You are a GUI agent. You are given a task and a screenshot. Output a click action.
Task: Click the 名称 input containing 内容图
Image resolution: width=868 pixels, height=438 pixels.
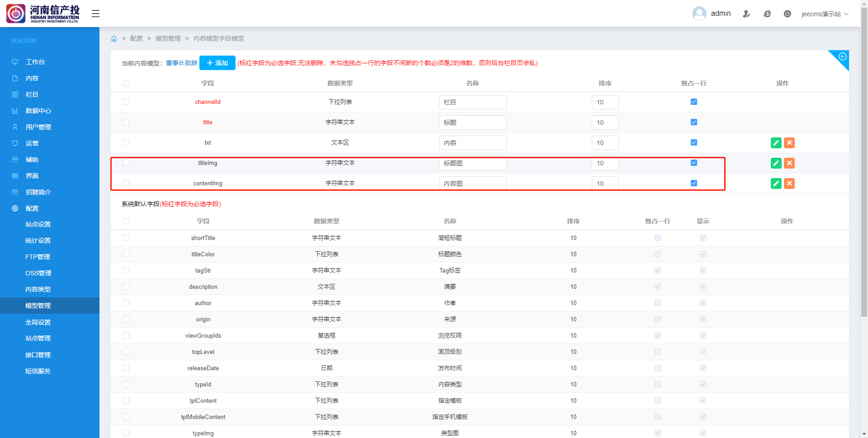click(x=473, y=184)
